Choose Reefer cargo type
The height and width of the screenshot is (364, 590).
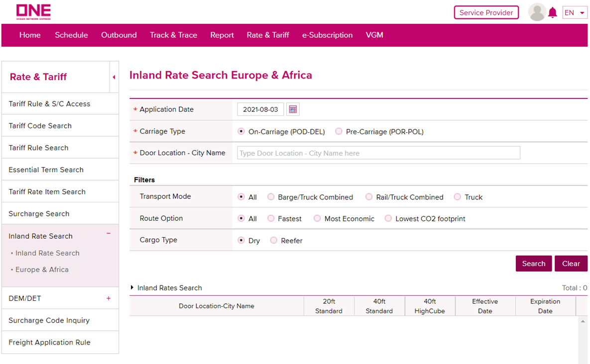273,240
